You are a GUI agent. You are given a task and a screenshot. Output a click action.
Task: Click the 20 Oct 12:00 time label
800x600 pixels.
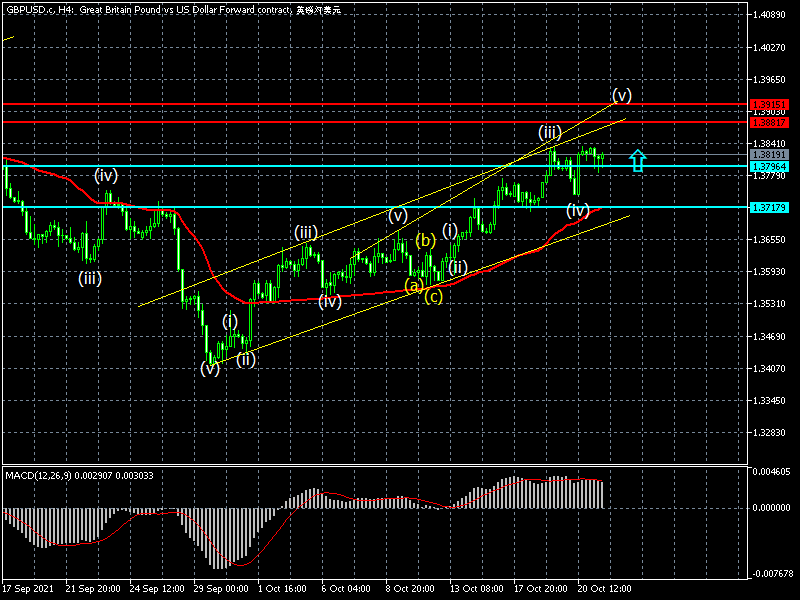(x=603, y=589)
